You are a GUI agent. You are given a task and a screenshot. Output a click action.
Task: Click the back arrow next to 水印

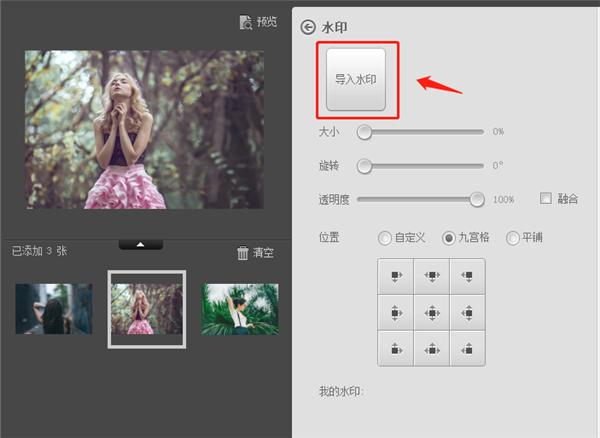(307, 28)
